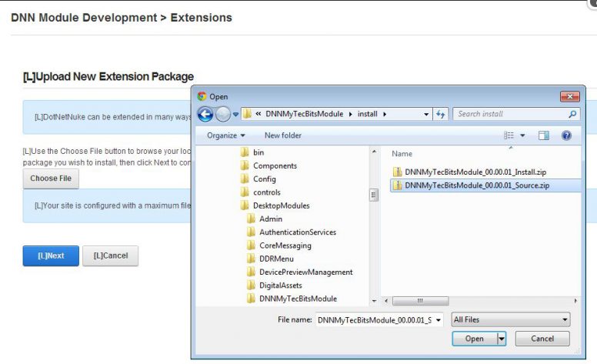Open the All Files type dropdown
597x364 pixels.
511,320
